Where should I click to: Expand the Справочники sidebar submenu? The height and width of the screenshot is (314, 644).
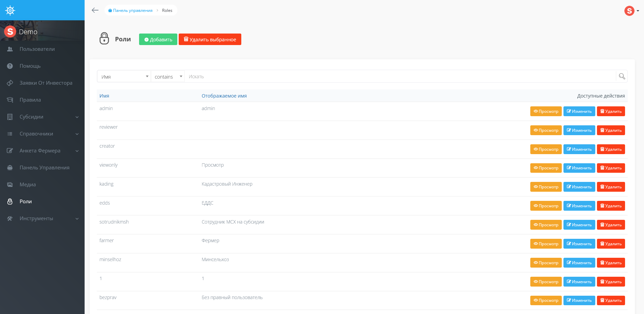click(x=77, y=134)
